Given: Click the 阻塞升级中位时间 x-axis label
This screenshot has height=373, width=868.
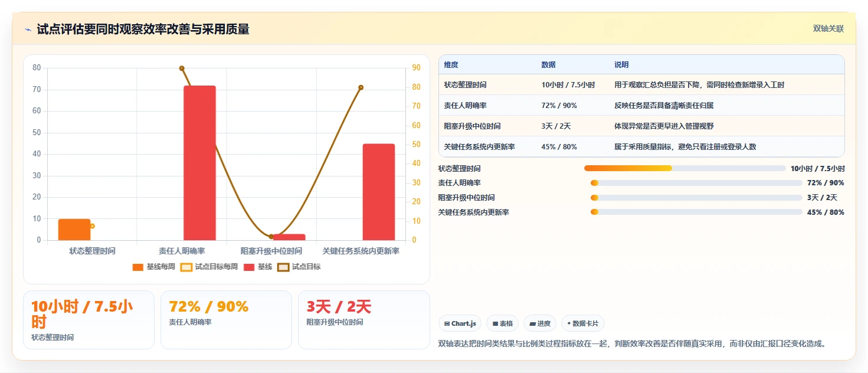Looking at the screenshot, I should [271, 251].
